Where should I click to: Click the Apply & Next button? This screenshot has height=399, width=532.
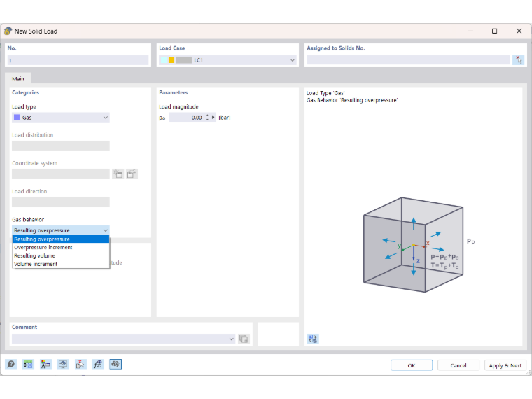coord(505,365)
